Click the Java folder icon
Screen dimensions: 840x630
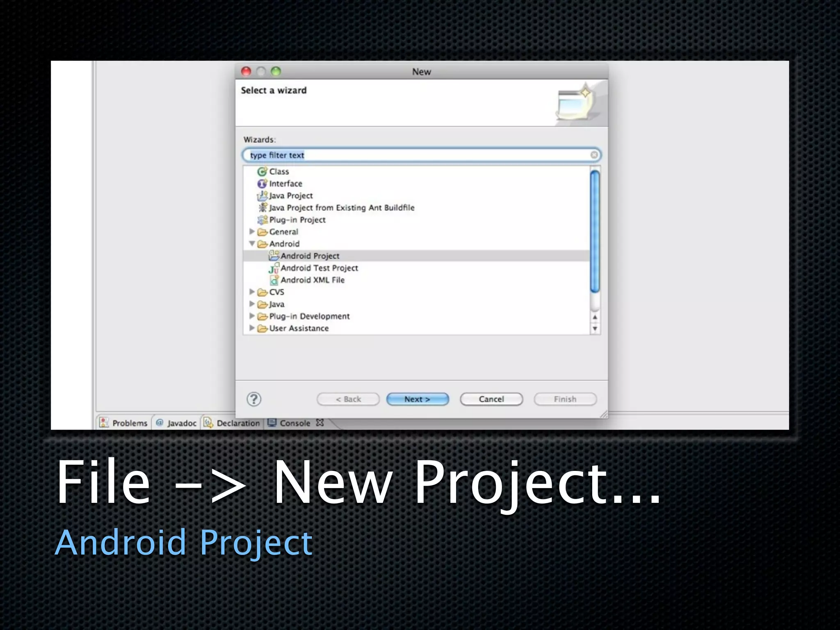click(x=262, y=304)
